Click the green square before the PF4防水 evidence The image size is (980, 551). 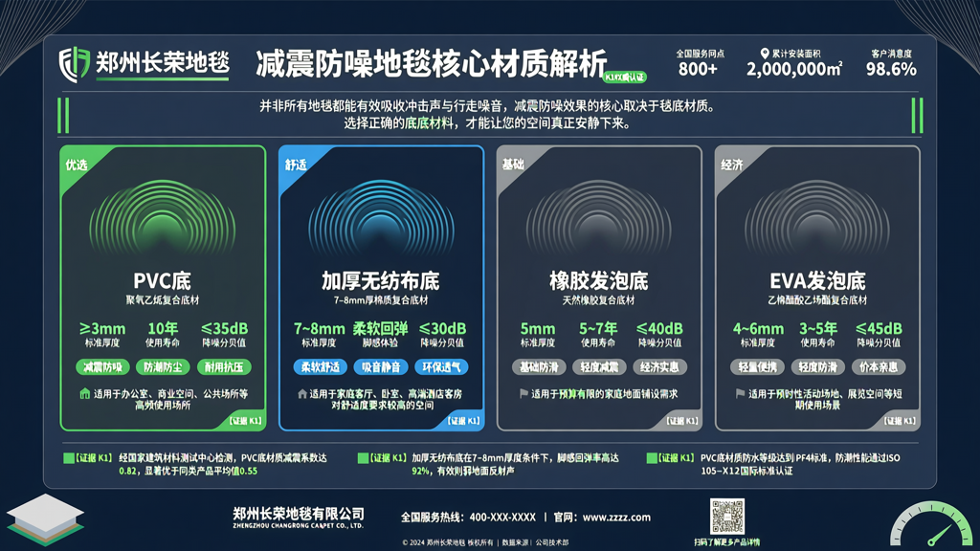click(x=652, y=458)
